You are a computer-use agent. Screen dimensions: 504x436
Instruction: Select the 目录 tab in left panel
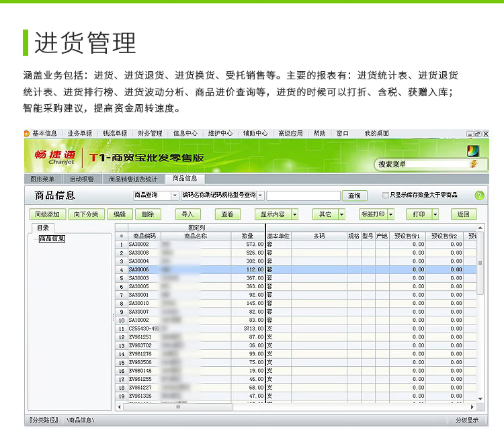[x=43, y=228]
